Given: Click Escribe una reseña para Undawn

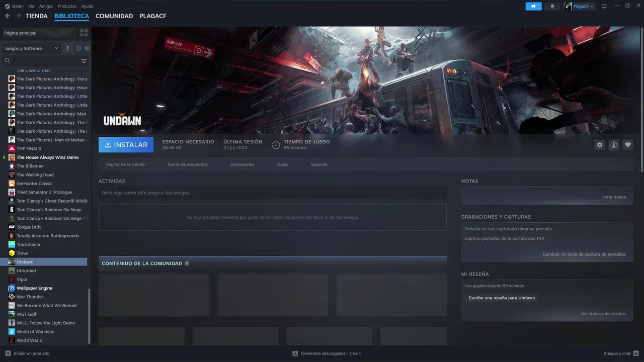Looking at the screenshot, I should point(502,298).
